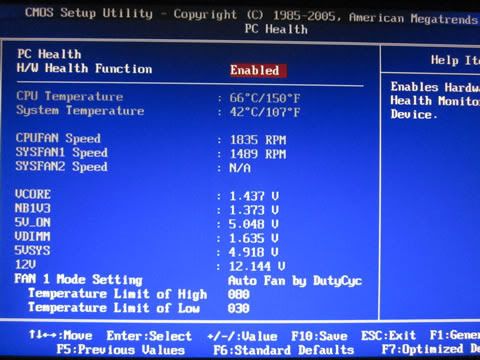Click the System Temperature reading

pos(265,112)
